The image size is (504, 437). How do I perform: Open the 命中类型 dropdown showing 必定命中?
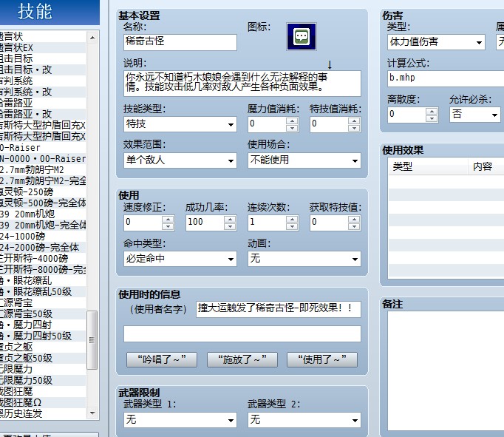pos(180,259)
